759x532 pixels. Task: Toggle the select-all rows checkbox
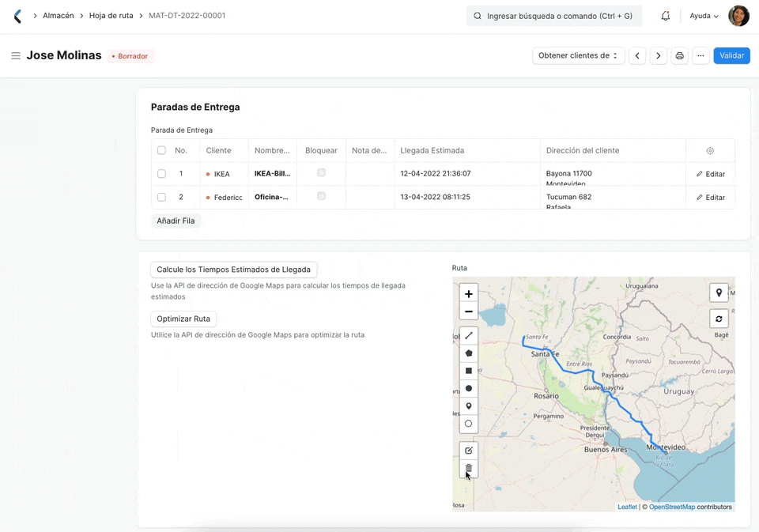161,150
